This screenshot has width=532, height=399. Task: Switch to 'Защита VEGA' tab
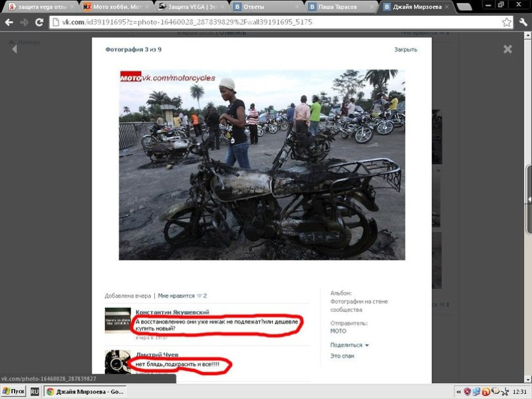(x=191, y=7)
